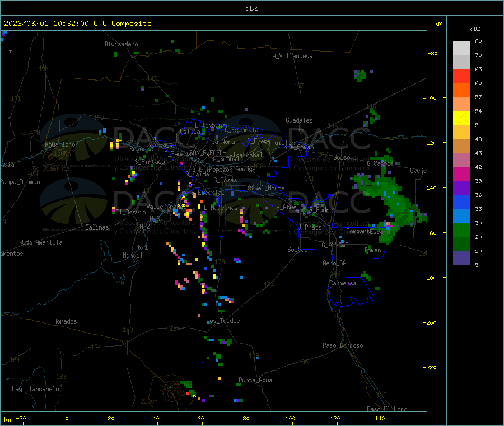Click the red 60-65 dBZ legend swatch
Screen dimensions: 504x426
(461, 76)
